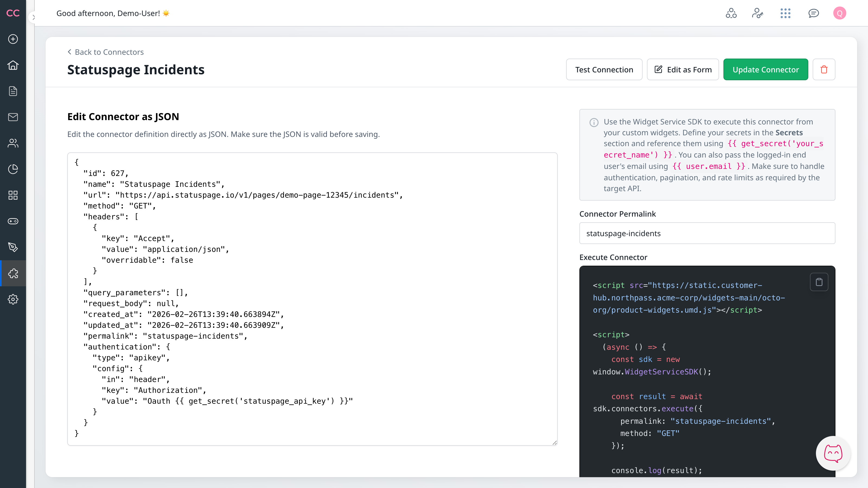Open the Settings gear at sidebar bottom
This screenshot has height=488, width=868.
[x=13, y=299]
